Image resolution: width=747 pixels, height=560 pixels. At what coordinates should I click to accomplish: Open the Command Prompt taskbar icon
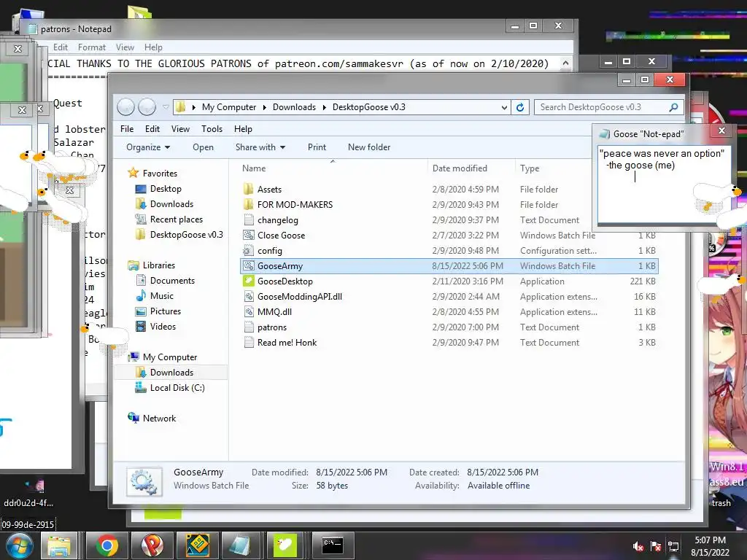click(x=333, y=545)
